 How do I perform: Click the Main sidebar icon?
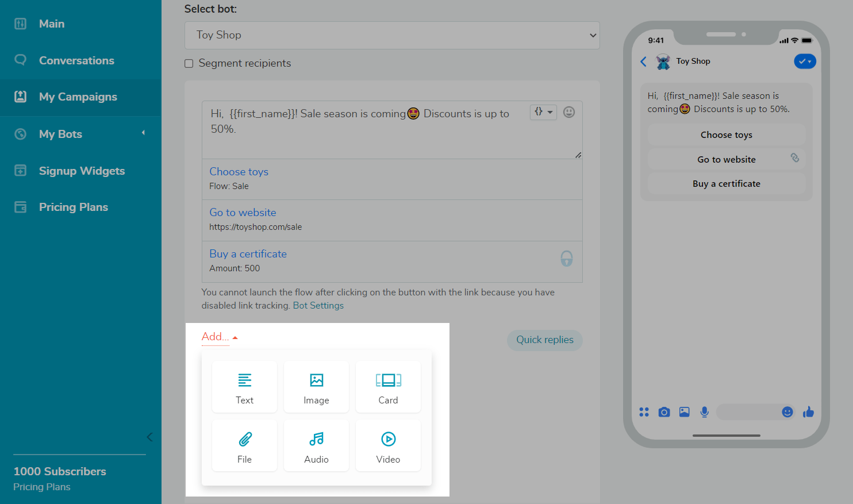21,24
